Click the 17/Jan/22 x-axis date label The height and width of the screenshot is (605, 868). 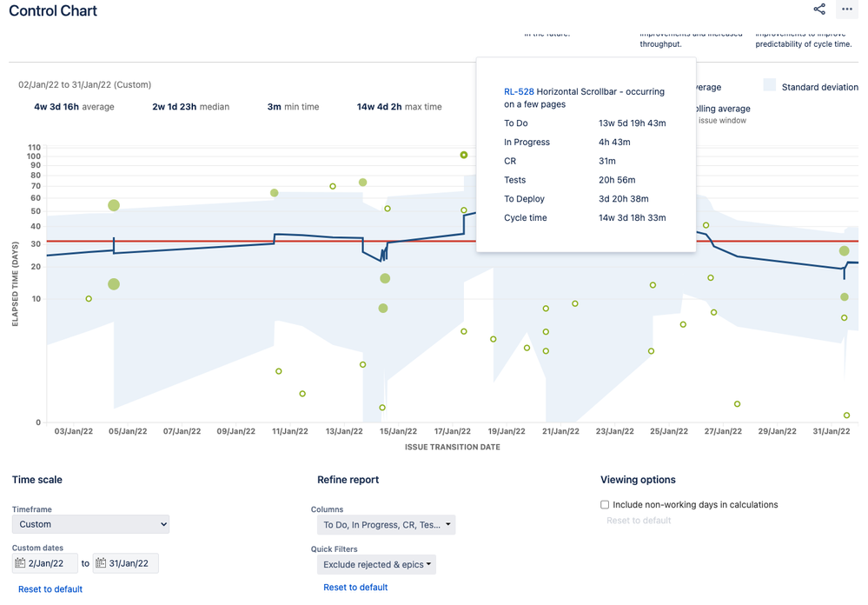453,431
